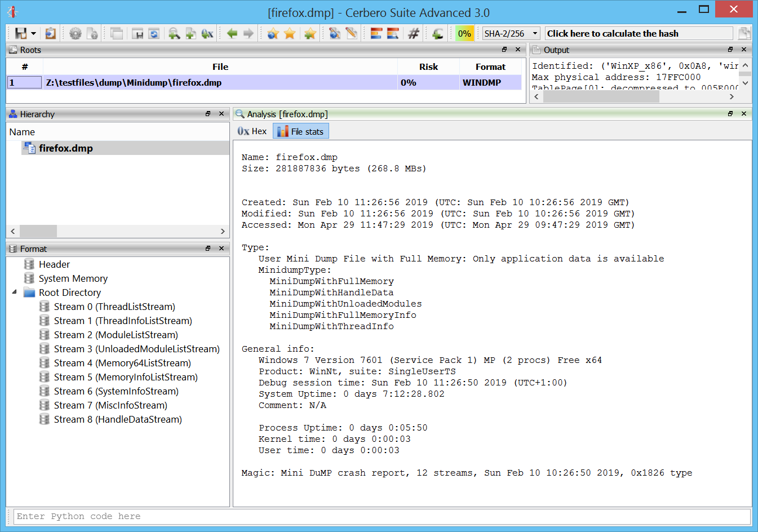Click the clipboard import icon
758x532 pixels.
coord(50,34)
